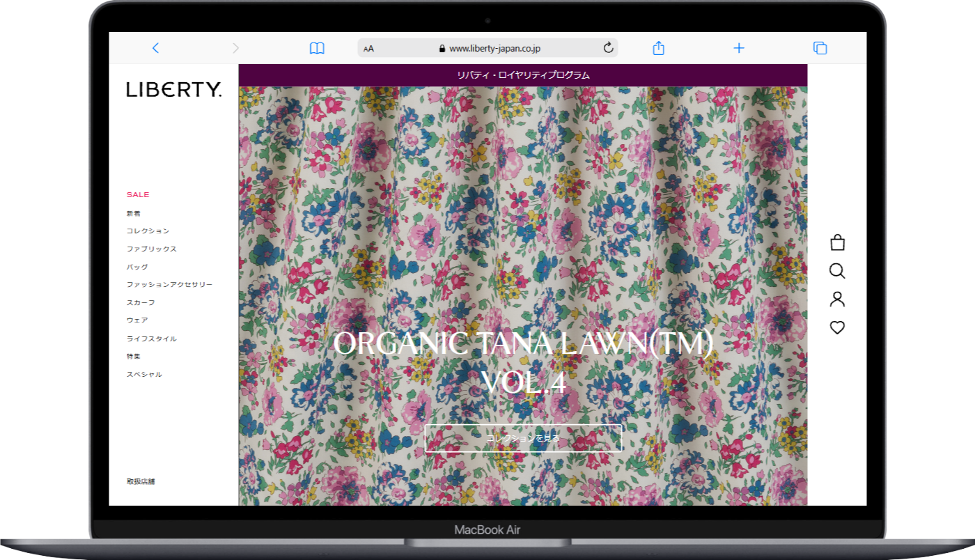Open the 新着 menu item
The width and height of the screenshot is (975, 560).
[133, 213]
